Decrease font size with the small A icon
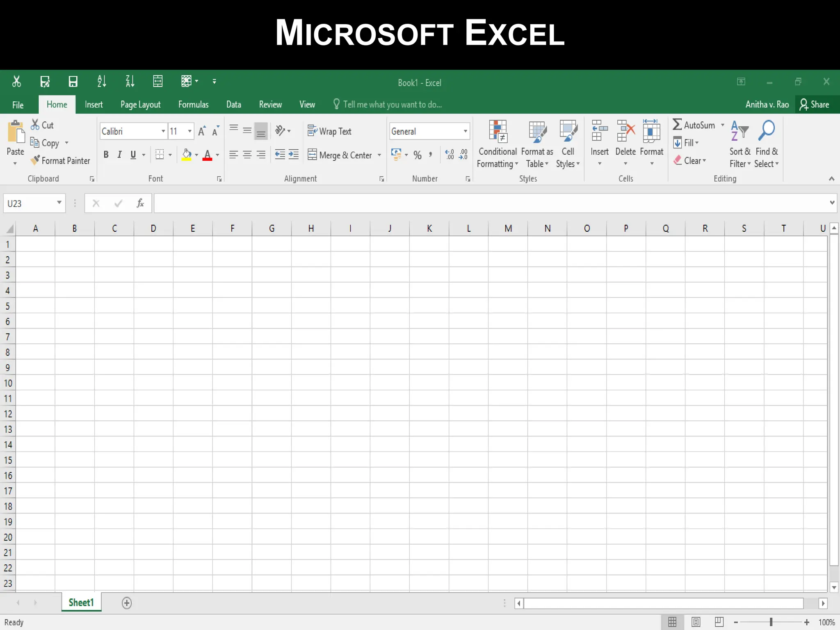 click(215, 131)
